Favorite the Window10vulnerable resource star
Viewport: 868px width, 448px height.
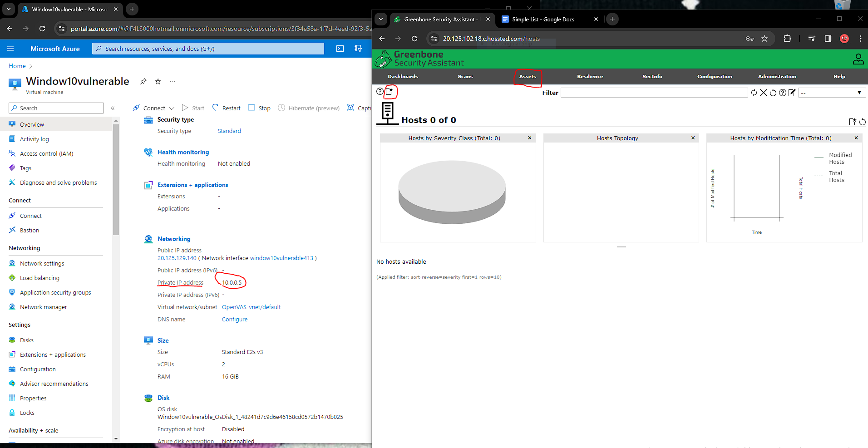click(x=158, y=81)
